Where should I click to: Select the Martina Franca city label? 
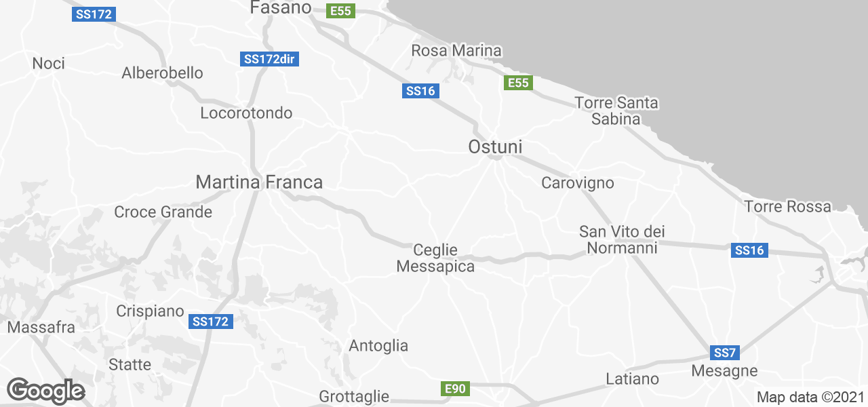[259, 182]
